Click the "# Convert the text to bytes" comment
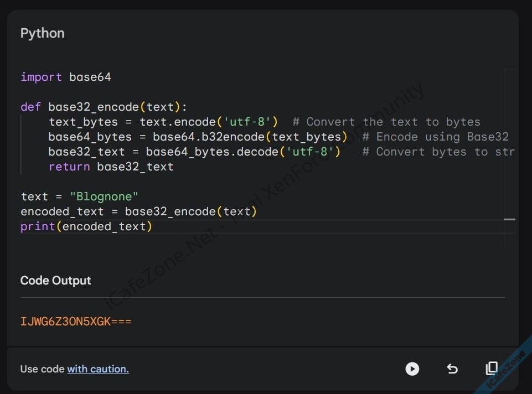 (x=386, y=122)
